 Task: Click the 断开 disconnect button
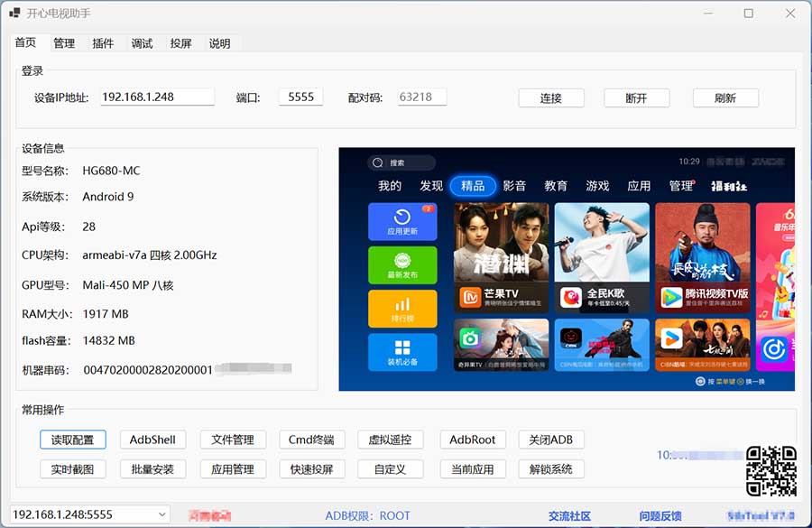coord(636,98)
